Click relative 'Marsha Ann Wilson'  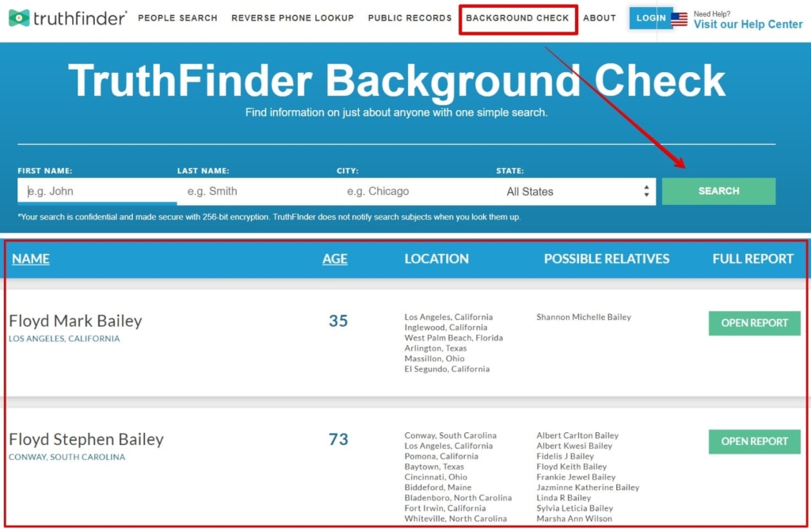(574, 519)
